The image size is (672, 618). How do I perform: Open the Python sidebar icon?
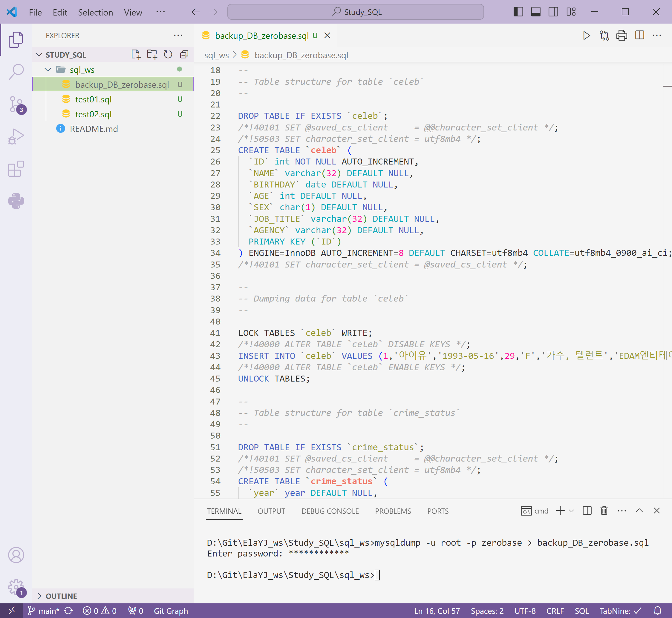coord(16,201)
